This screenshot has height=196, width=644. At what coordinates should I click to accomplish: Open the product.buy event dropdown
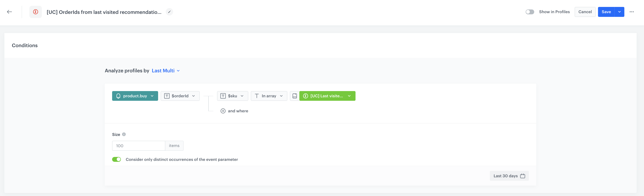pyautogui.click(x=135, y=96)
